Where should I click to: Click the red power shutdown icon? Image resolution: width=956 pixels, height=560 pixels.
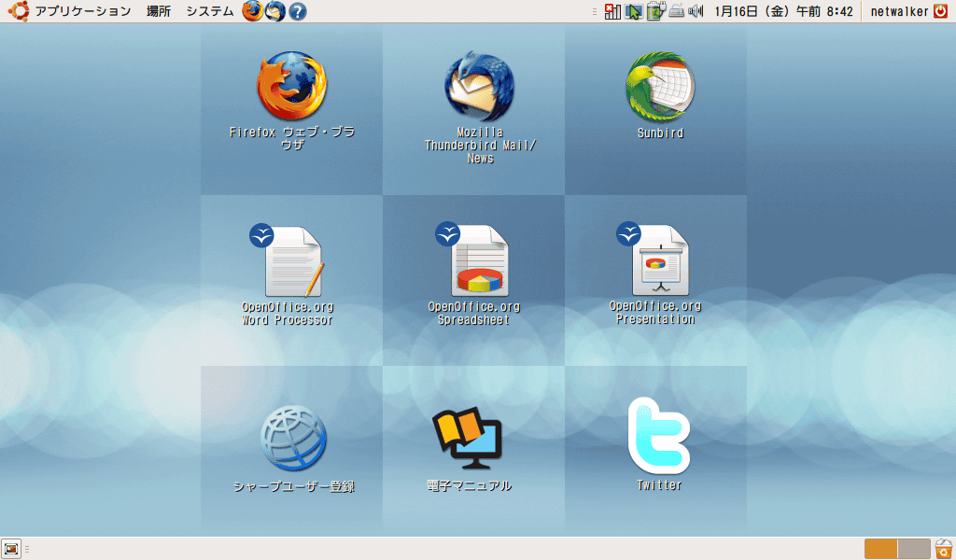click(x=941, y=11)
